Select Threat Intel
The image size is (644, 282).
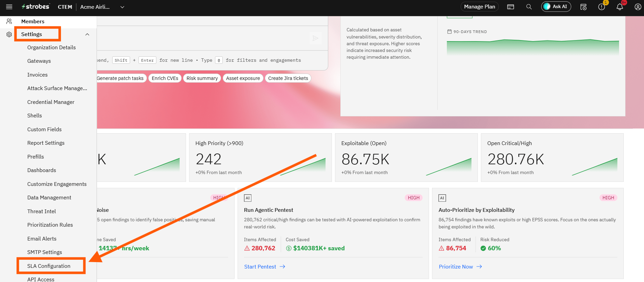pos(42,211)
